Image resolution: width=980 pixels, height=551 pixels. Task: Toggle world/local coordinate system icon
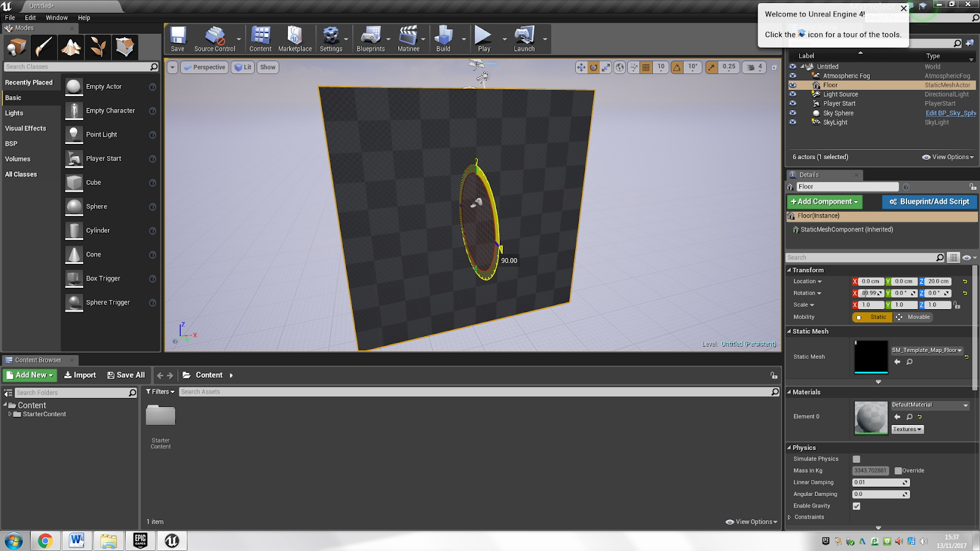pos(620,67)
